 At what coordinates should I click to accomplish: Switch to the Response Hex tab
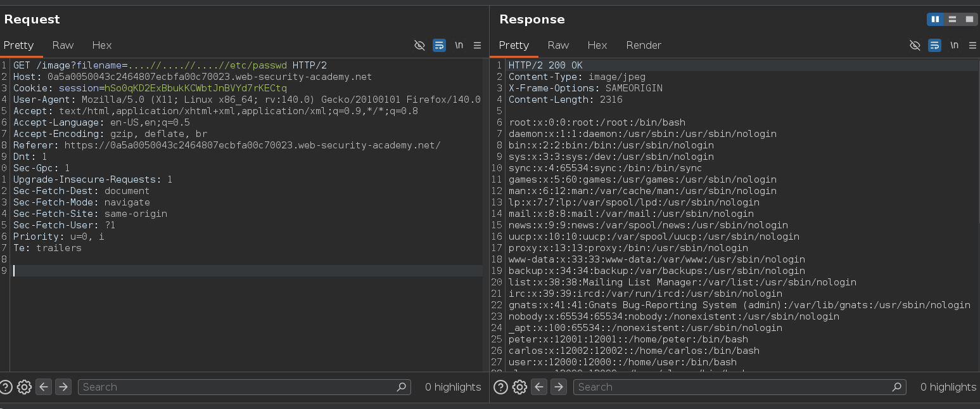(597, 45)
